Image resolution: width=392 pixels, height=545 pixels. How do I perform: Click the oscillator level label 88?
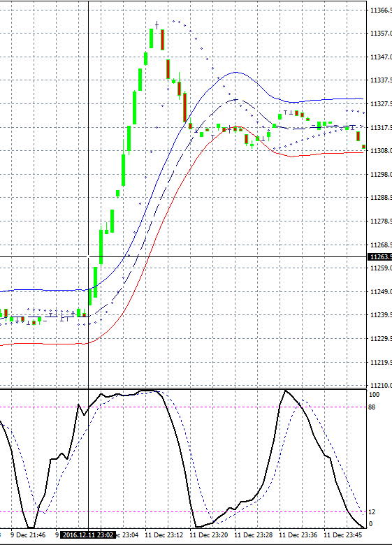[372, 407]
